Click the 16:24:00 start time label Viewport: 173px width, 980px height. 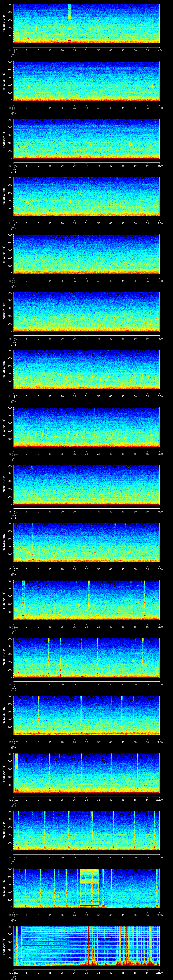(13, 973)
